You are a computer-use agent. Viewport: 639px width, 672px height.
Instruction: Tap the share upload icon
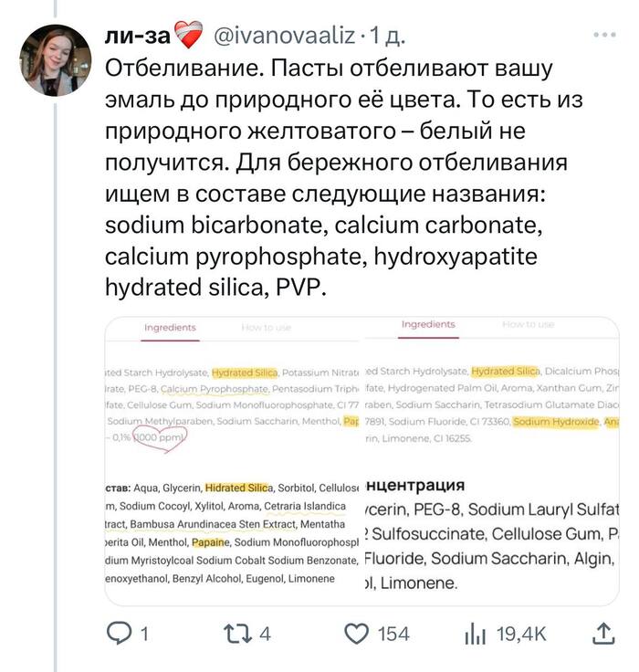(603, 633)
